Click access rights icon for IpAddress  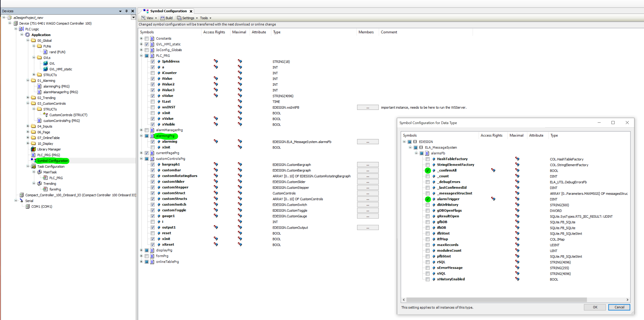pyautogui.click(x=216, y=61)
